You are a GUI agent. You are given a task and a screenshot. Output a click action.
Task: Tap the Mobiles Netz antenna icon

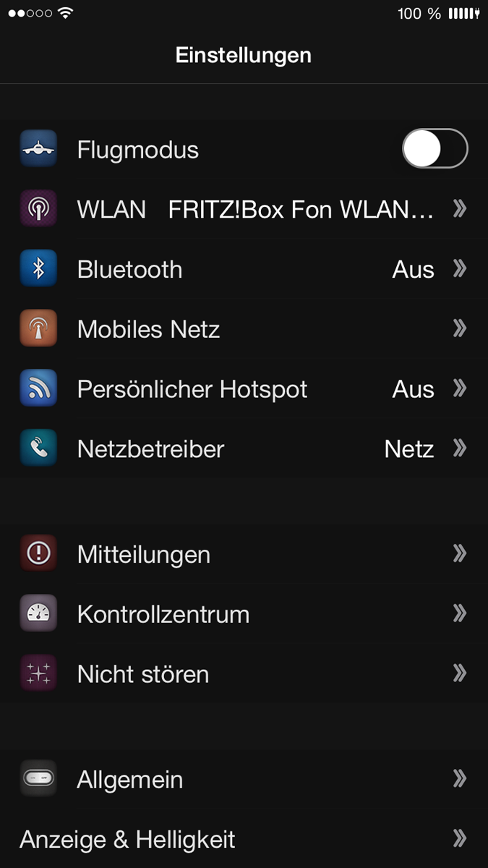(38, 329)
